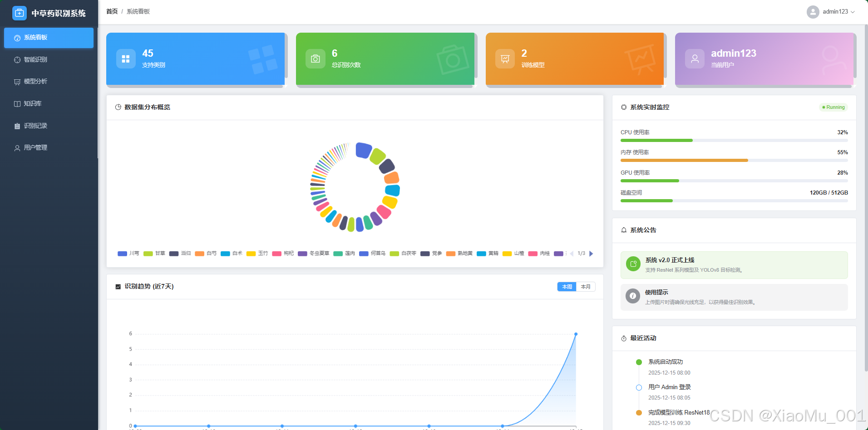Click the orange dot for 完成模型训练 ResNet18
Image resolution: width=868 pixels, height=430 pixels.
(639, 413)
